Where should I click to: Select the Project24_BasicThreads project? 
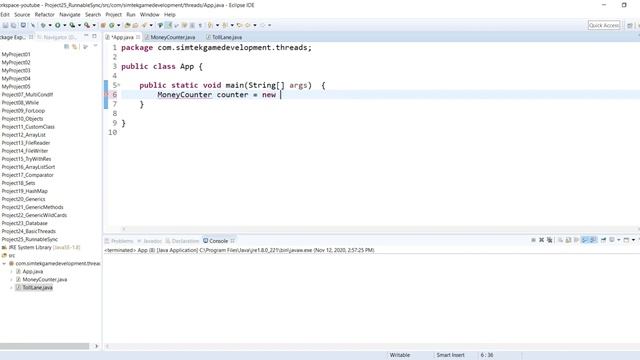29,231
